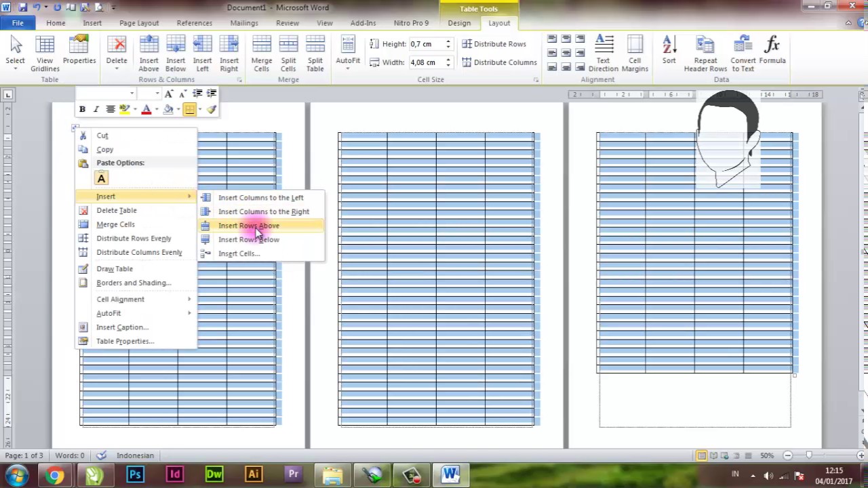
Task: Open the Design tab under Table Tools
Action: [459, 23]
